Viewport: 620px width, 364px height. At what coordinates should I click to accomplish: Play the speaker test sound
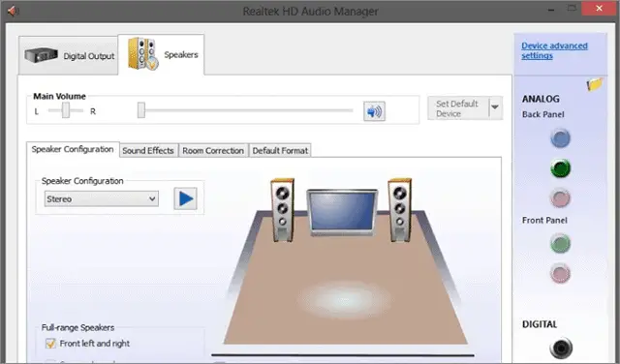pos(185,198)
